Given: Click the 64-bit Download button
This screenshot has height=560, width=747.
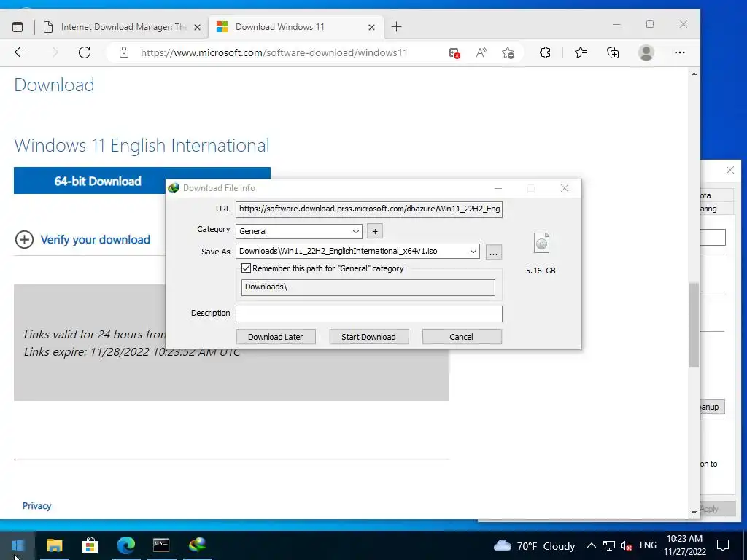Looking at the screenshot, I should tap(97, 181).
